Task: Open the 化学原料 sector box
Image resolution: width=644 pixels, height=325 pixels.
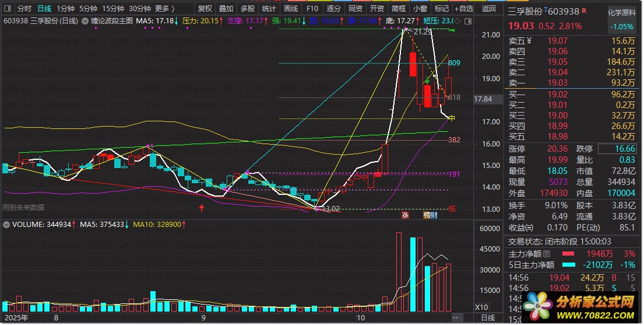Action: (622, 20)
